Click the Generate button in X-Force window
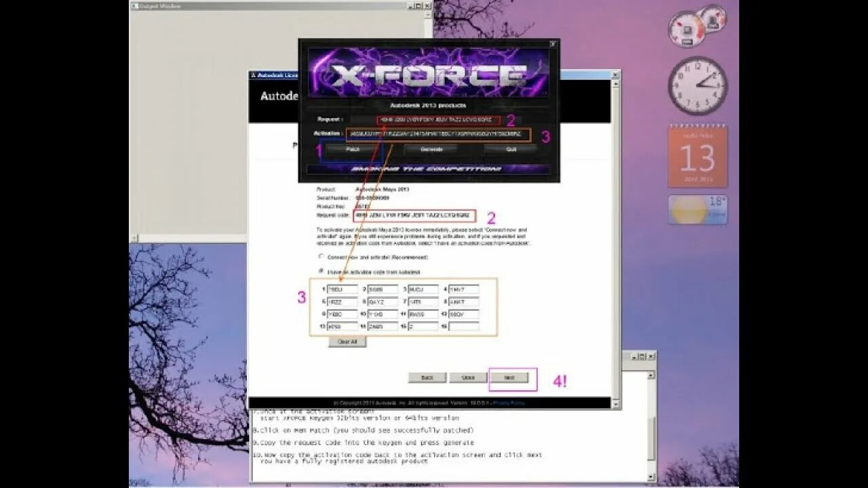Screen dimensions: 868x488 click(431, 149)
